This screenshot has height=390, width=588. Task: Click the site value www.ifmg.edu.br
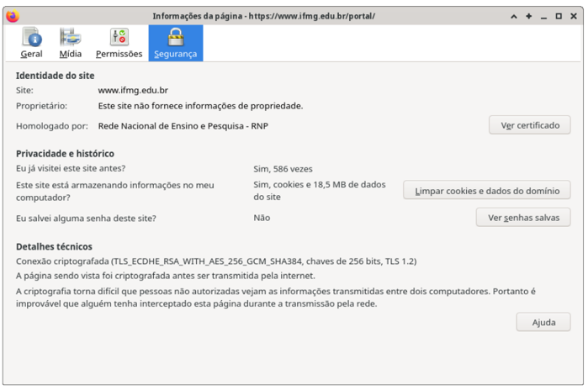click(133, 90)
